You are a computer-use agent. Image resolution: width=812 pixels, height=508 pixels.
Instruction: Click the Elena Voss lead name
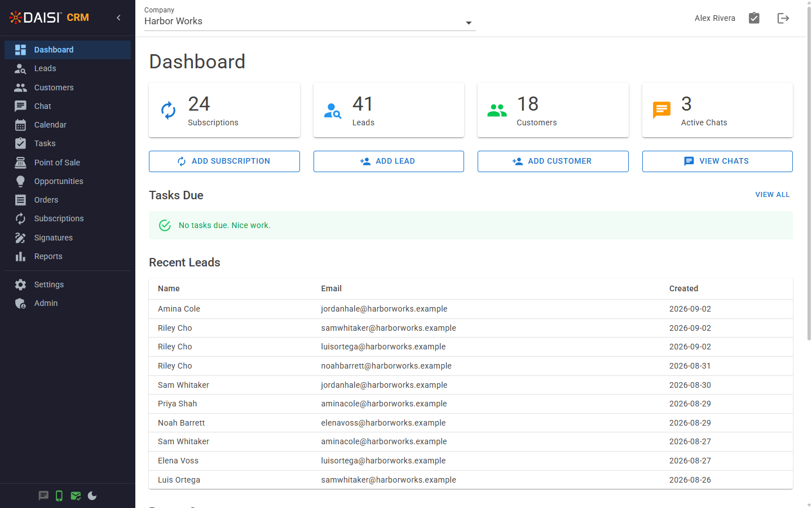(x=178, y=461)
